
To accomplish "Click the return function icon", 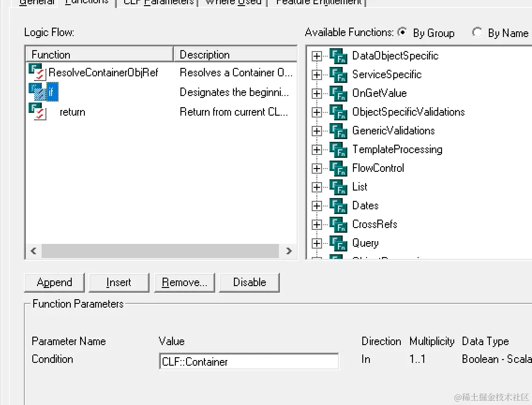I will coord(37,112).
